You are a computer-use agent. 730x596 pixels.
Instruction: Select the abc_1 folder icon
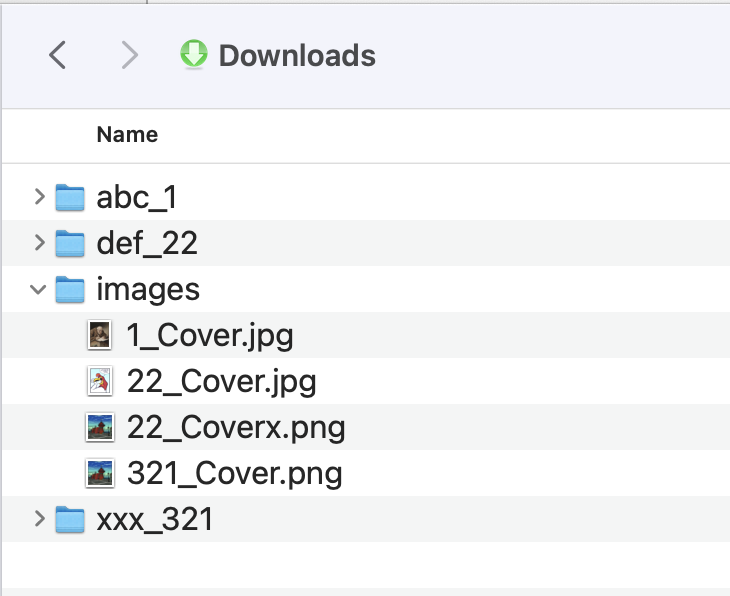(x=69, y=197)
